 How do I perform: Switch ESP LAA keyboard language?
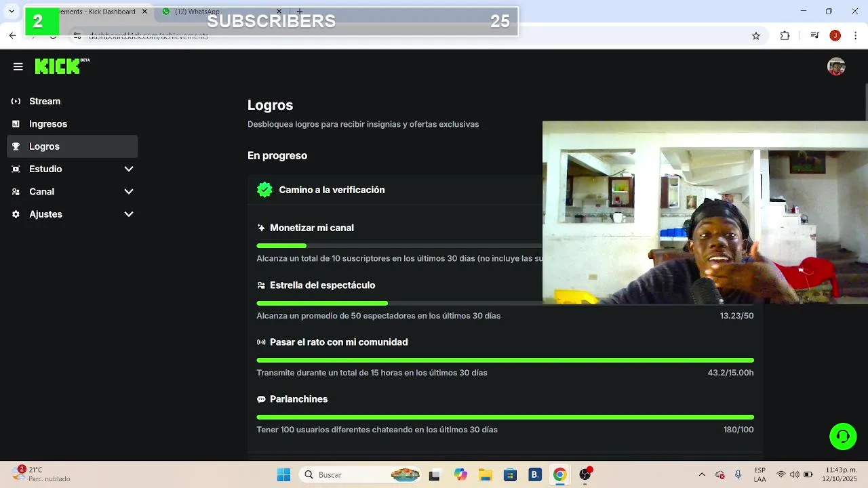pyautogui.click(x=759, y=474)
